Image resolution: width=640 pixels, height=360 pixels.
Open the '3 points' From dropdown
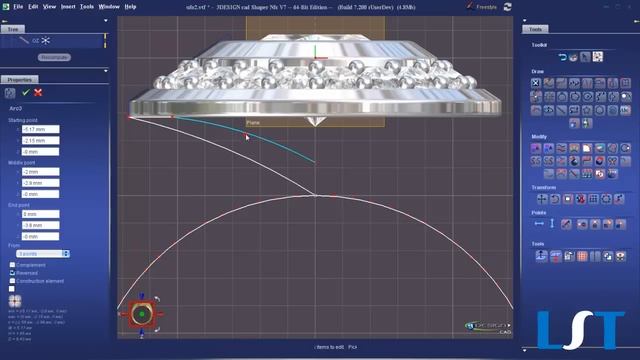tap(43, 253)
